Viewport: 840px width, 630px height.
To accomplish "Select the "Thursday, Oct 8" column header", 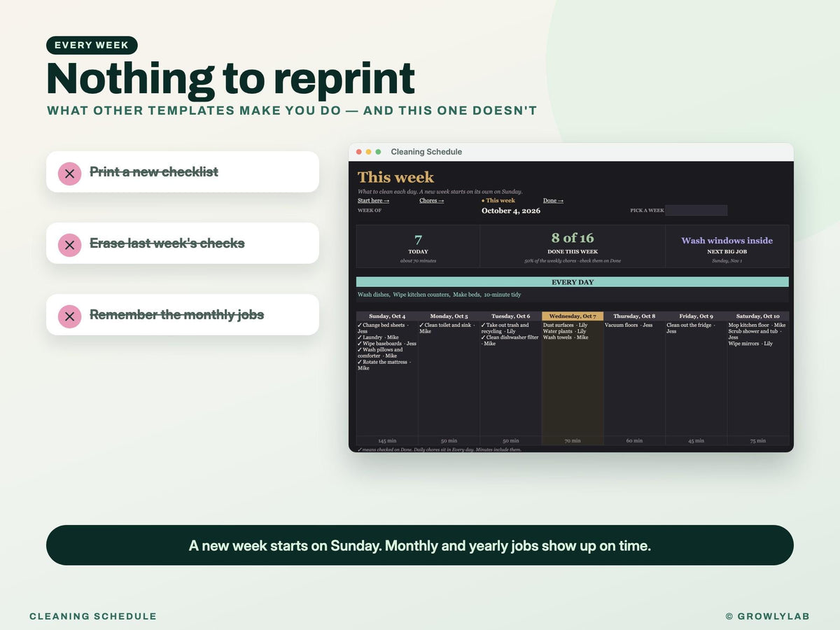I will pyautogui.click(x=634, y=316).
